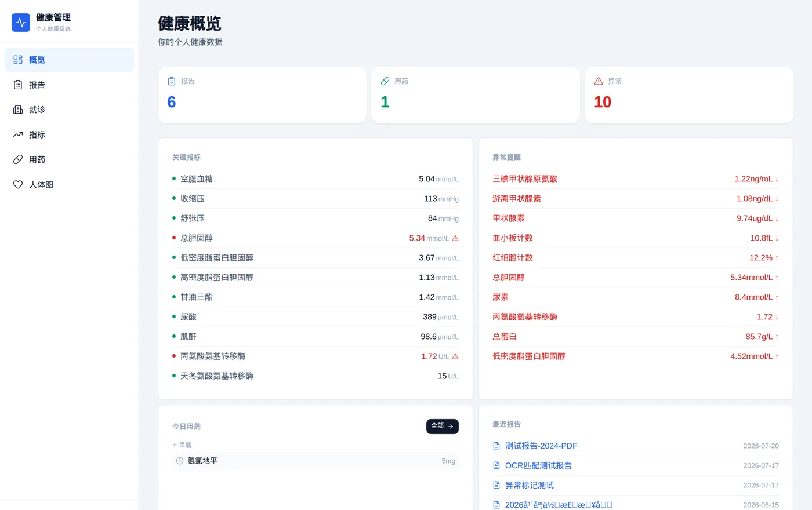This screenshot has width=812, height=510.
Task: Click 红细胞计数 abnormal alert row
Action: pyautogui.click(x=636, y=258)
